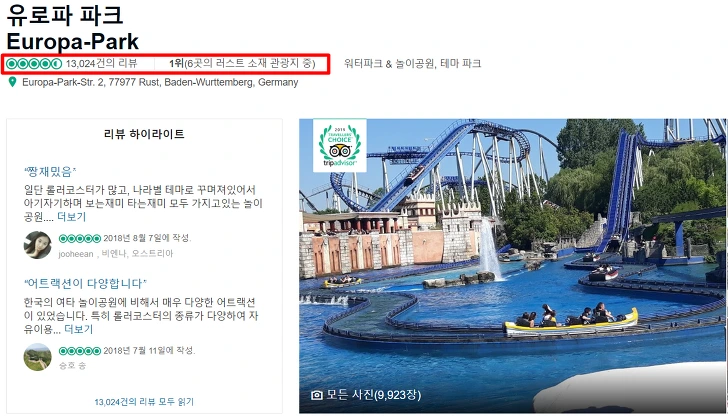
Task: Click the TripAdvisor Travellers' Choice 2018 badge
Action: 340,145
